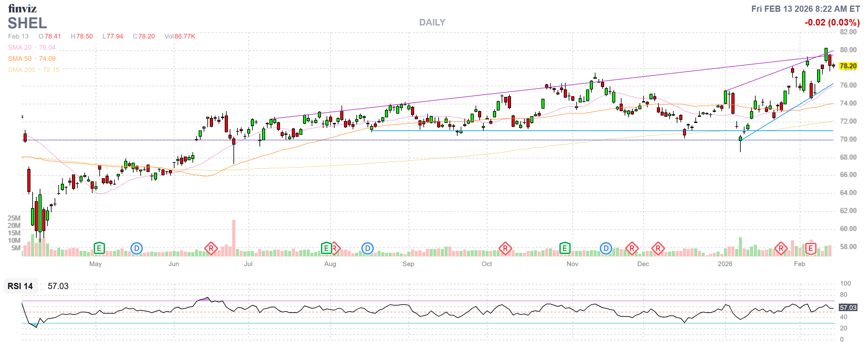
Task: Click the RSI 14 indicator label
Action: 20,286
